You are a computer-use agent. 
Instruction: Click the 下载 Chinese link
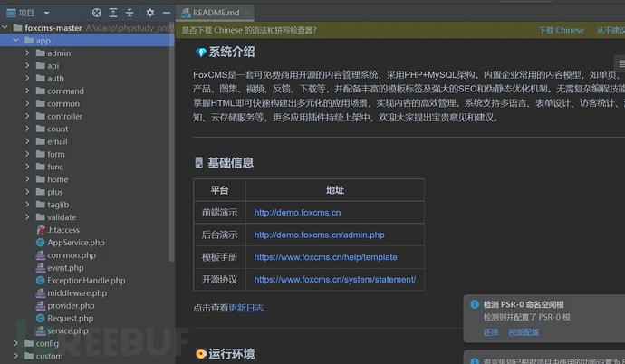[561, 30]
